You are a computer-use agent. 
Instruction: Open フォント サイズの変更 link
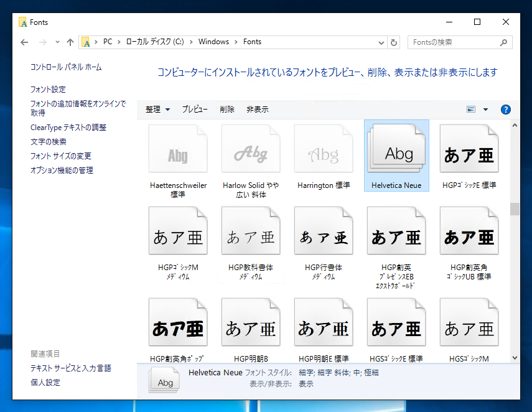61,156
